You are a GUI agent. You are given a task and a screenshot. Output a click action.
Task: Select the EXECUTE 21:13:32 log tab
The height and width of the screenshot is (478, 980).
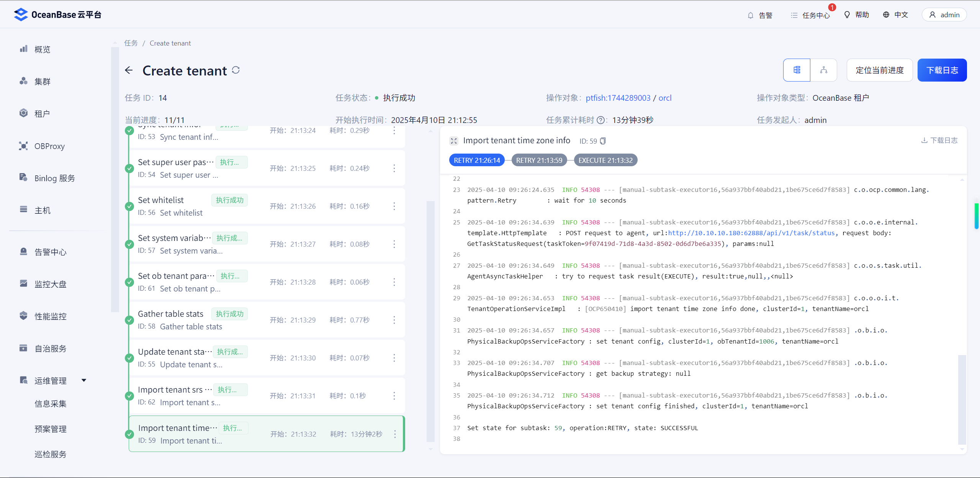[605, 160]
